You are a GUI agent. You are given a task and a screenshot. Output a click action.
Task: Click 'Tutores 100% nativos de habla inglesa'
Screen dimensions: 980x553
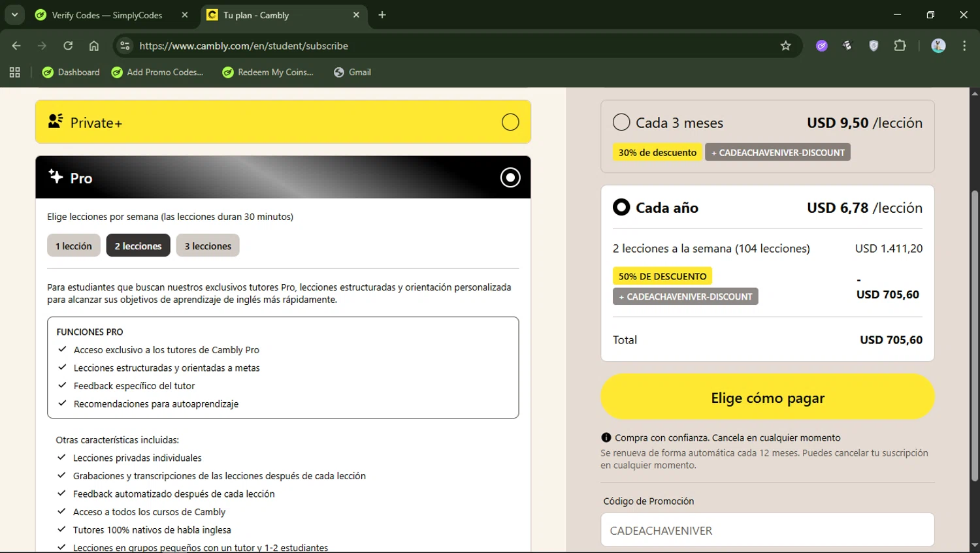point(152,530)
